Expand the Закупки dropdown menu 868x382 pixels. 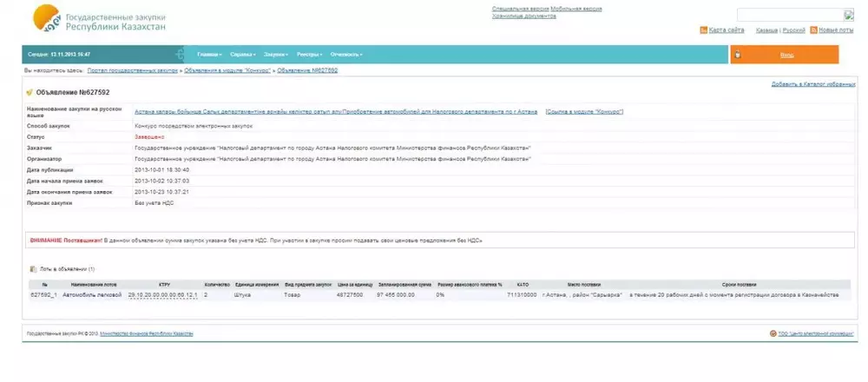pyautogui.click(x=274, y=55)
